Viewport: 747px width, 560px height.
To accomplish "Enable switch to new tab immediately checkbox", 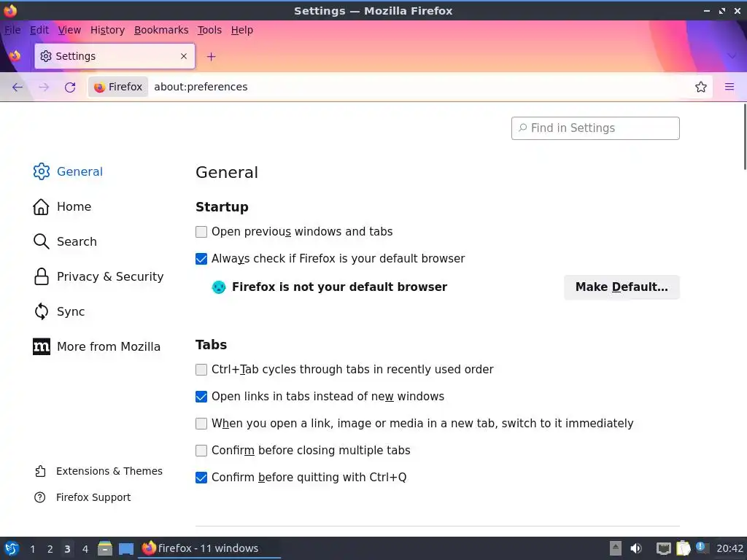I will click(x=201, y=424).
